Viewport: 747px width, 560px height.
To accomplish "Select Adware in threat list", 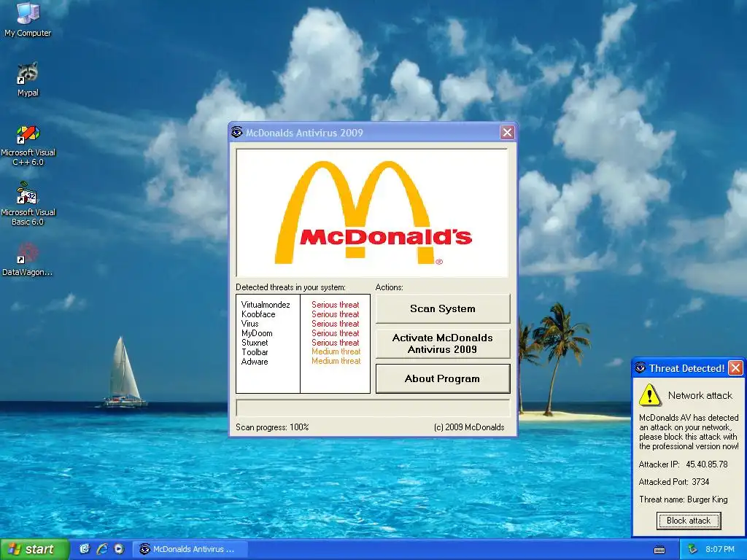I will (x=255, y=362).
